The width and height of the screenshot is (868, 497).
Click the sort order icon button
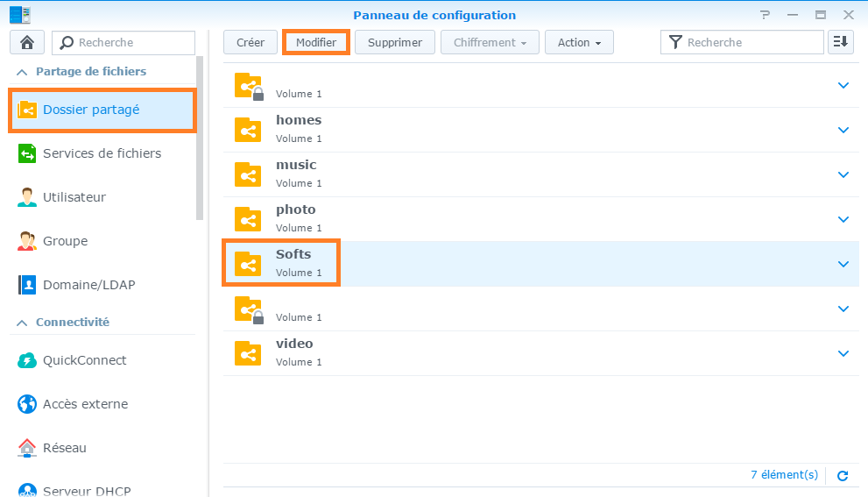coord(841,42)
